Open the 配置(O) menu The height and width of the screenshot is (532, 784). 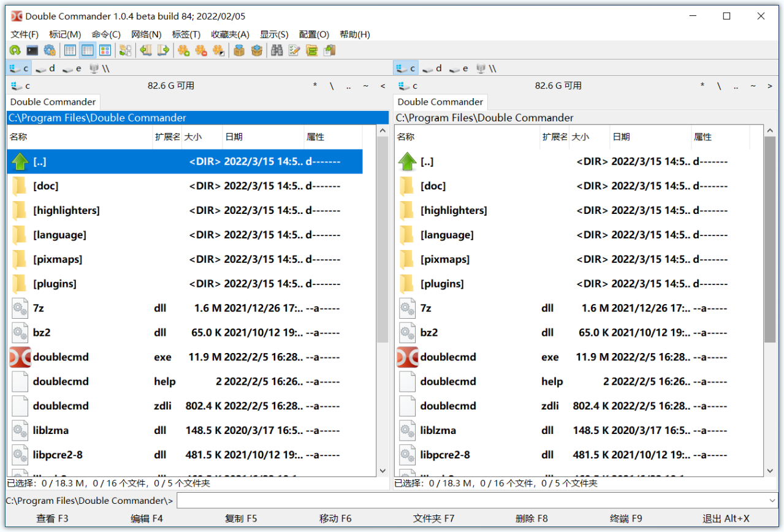314,34
